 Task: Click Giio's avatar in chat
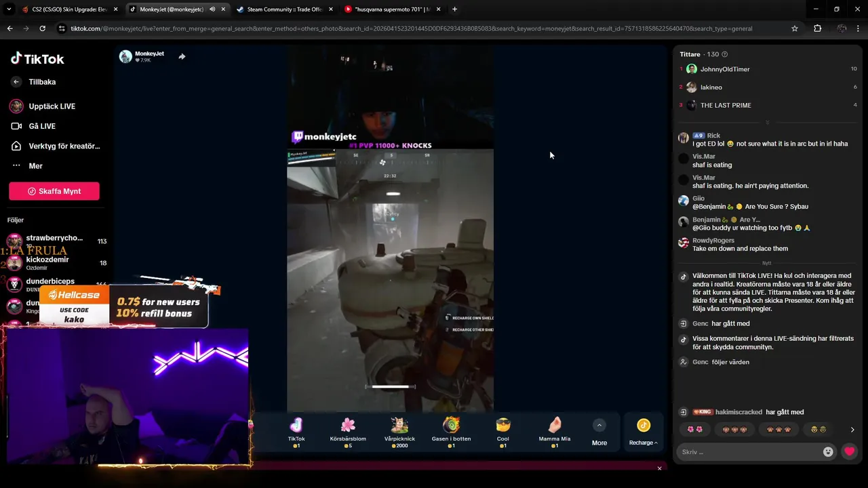(684, 201)
